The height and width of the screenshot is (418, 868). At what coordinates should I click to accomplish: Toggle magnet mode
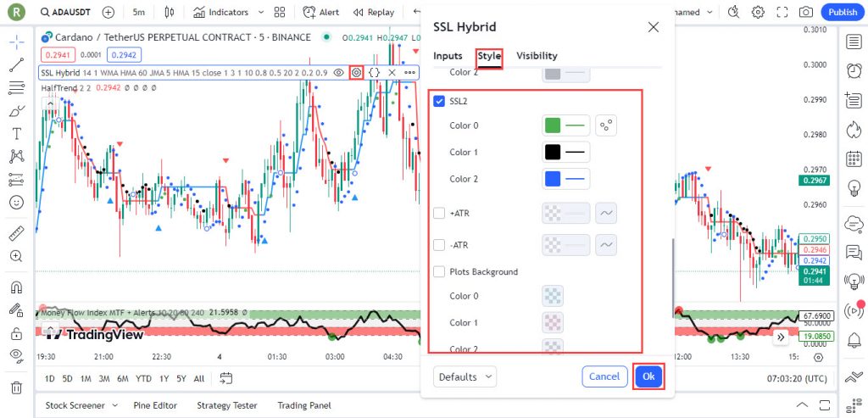coord(17,287)
